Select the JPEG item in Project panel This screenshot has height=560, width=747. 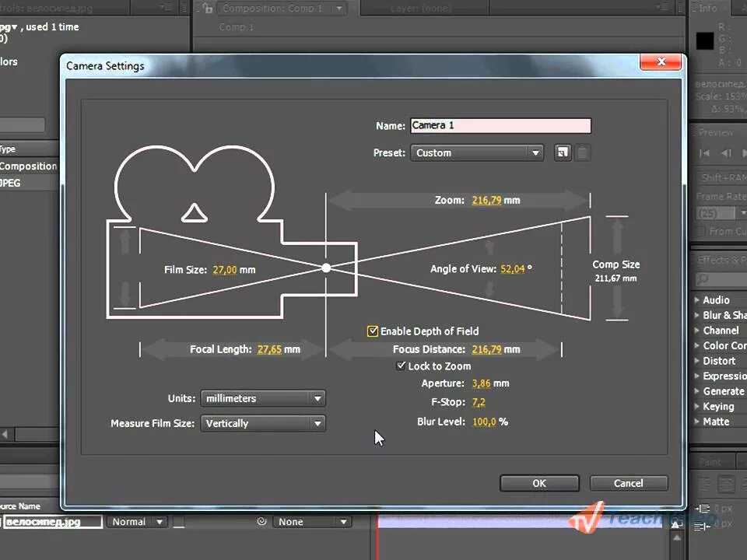coord(29,183)
